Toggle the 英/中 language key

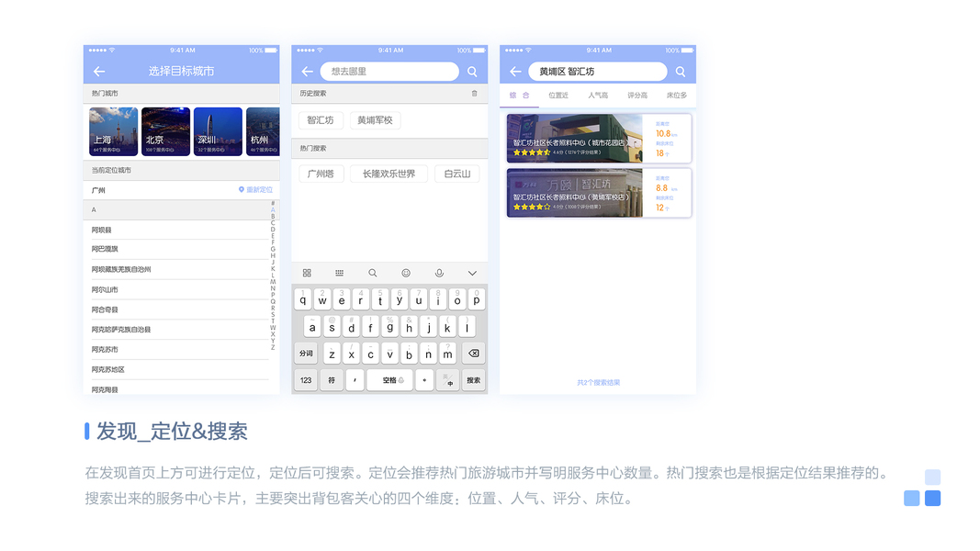447,380
